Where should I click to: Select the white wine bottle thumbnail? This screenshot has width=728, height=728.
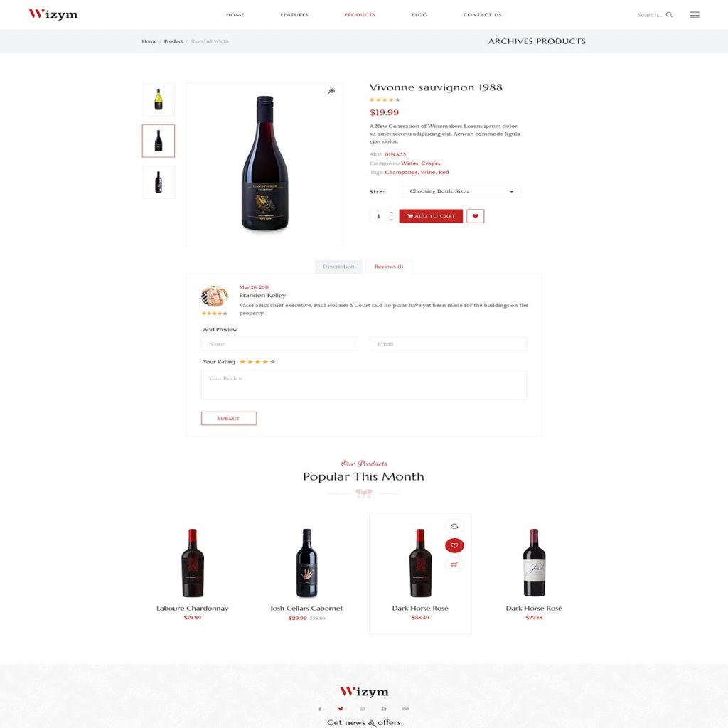(x=159, y=100)
